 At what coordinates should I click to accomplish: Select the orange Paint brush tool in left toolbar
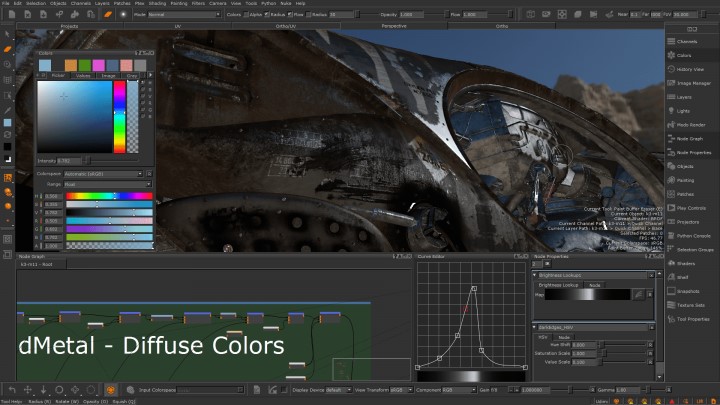coord(8,48)
